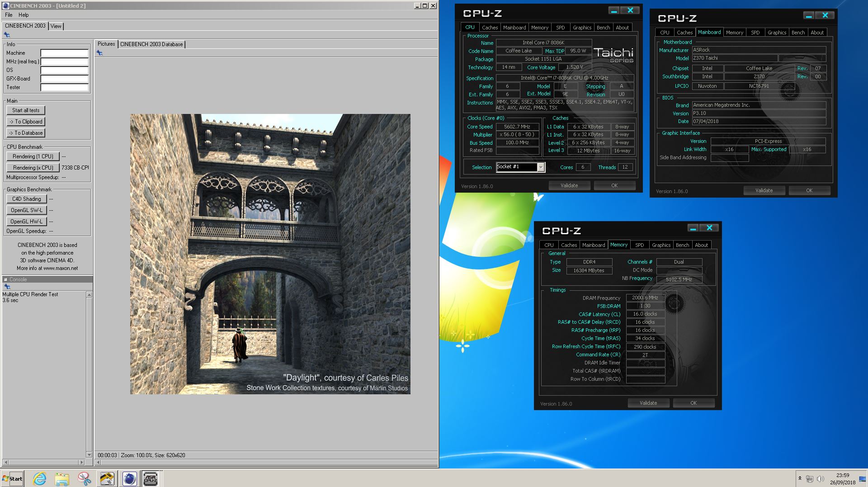868x487 pixels.
Task: Open About tab in CPU-Z Memory window
Action: point(701,245)
